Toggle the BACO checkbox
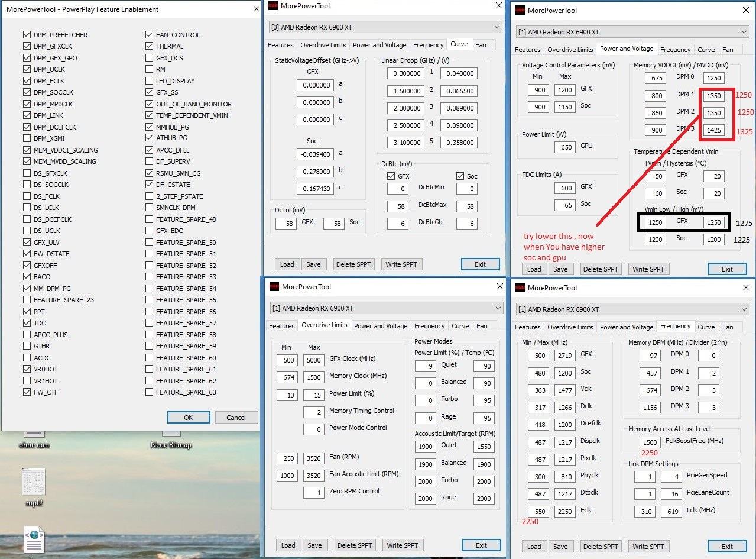Image resolution: width=756 pixels, height=559 pixels. (x=27, y=277)
